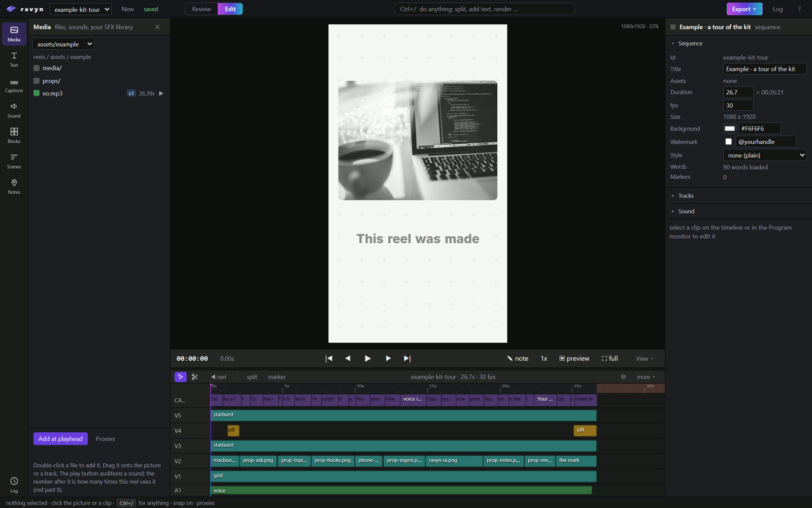The height and width of the screenshot is (508, 812).
Task: Open the example-kit-tour project dropdown
Action: pos(81,9)
